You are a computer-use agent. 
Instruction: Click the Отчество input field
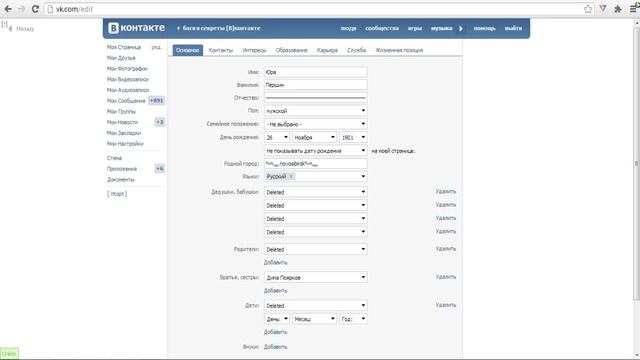[x=316, y=98]
